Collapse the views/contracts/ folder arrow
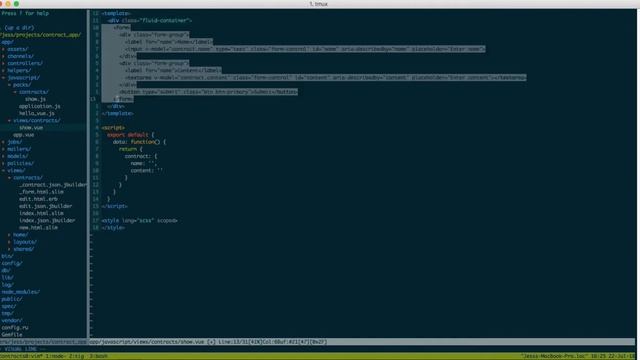Image resolution: width=640 pixels, height=360 pixels. click(9, 121)
